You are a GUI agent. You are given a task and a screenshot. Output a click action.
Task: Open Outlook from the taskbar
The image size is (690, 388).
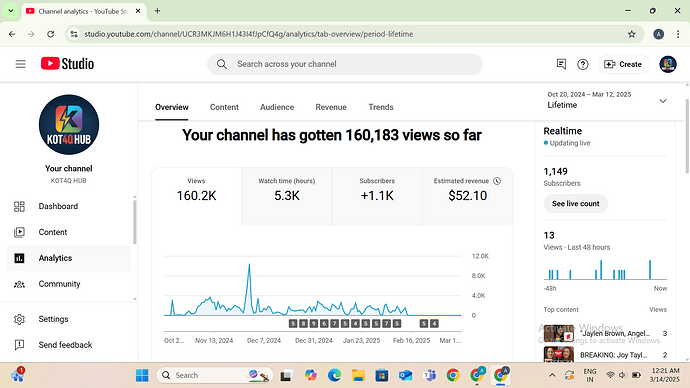coord(405,375)
